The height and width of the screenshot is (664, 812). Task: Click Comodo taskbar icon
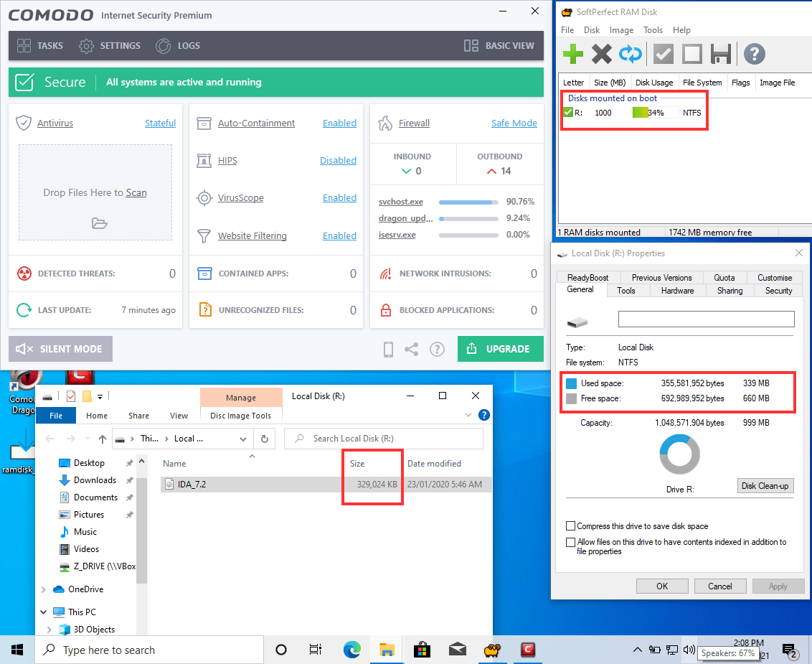[528, 650]
